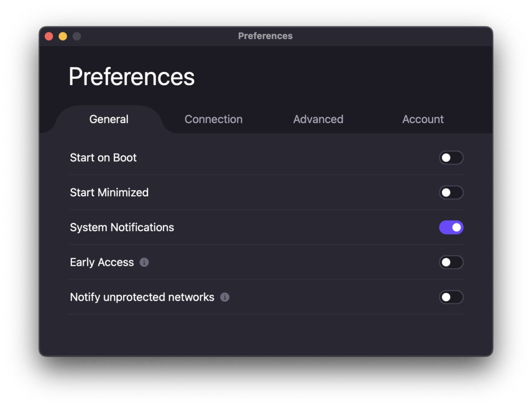The height and width of the screenshot is (408, 532).
Task: Click the System Notifications label text
Action: coord(122,228)
